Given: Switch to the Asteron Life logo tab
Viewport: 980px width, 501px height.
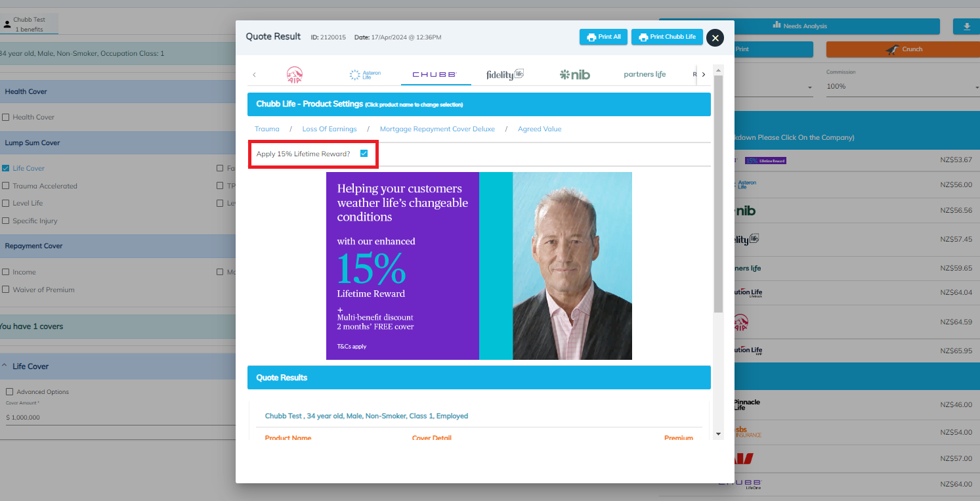Looking at the screenshot, I should (365, 75).
